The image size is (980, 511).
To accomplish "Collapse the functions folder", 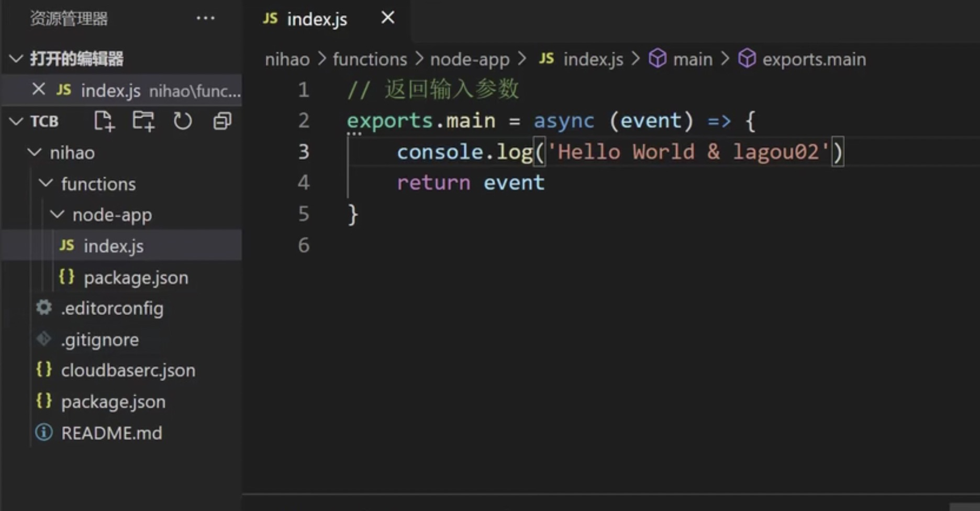I will click(45, 183).
